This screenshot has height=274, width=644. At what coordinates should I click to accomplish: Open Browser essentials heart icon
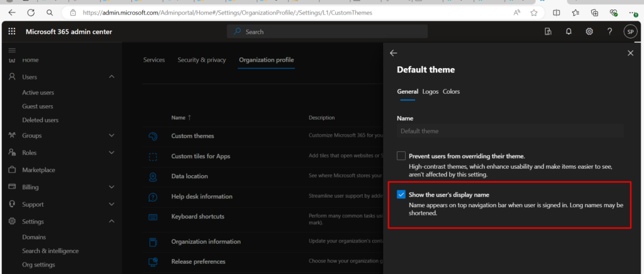click(614, 13)
